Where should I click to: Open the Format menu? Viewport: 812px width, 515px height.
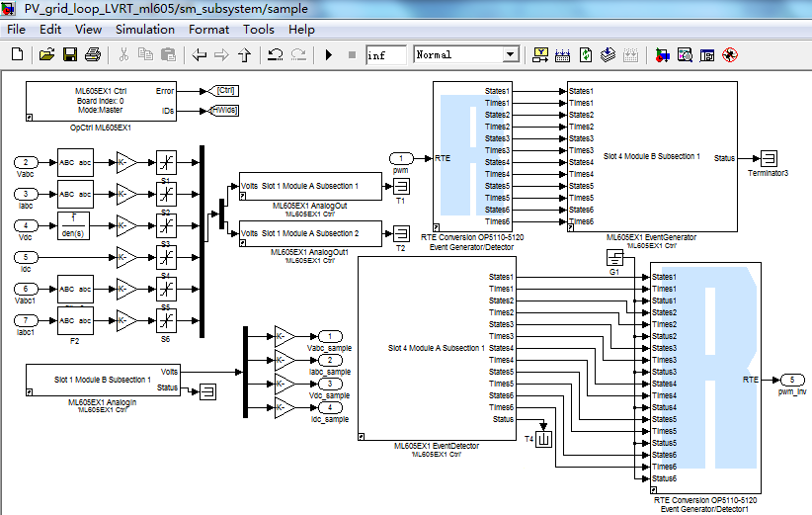click(x=208, y=30)
